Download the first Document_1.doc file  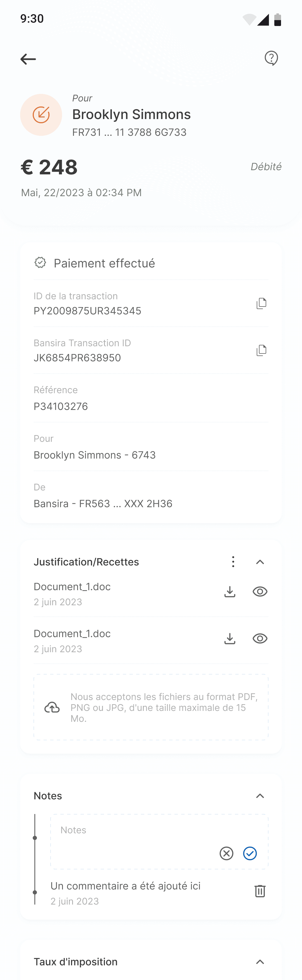pos(230,592)
